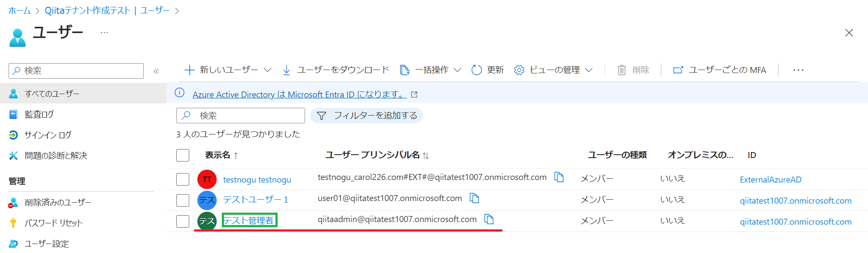868x253 pixels.
Task: Click the external-link icon beside ユーザーごとの MFA
Action: click(678, 70)
